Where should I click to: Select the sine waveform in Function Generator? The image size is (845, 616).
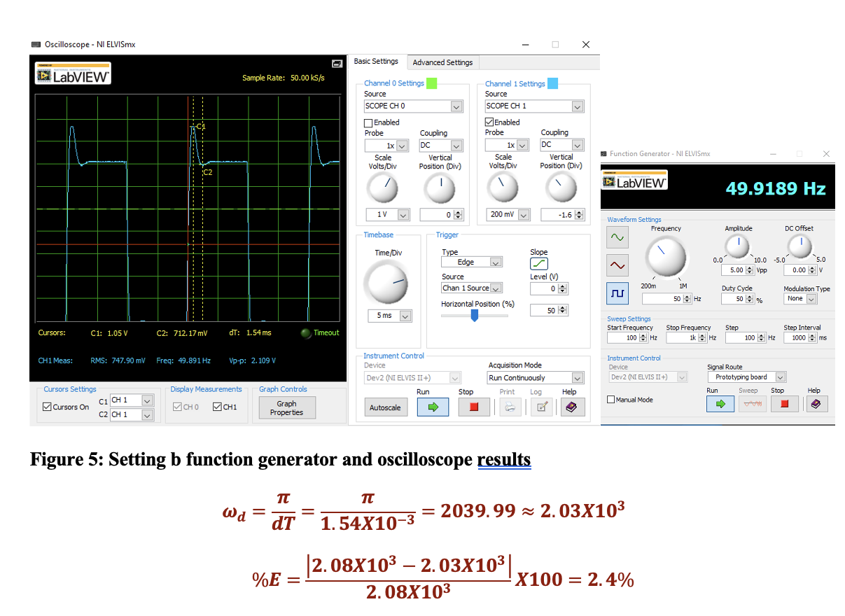tap(617, 237)
